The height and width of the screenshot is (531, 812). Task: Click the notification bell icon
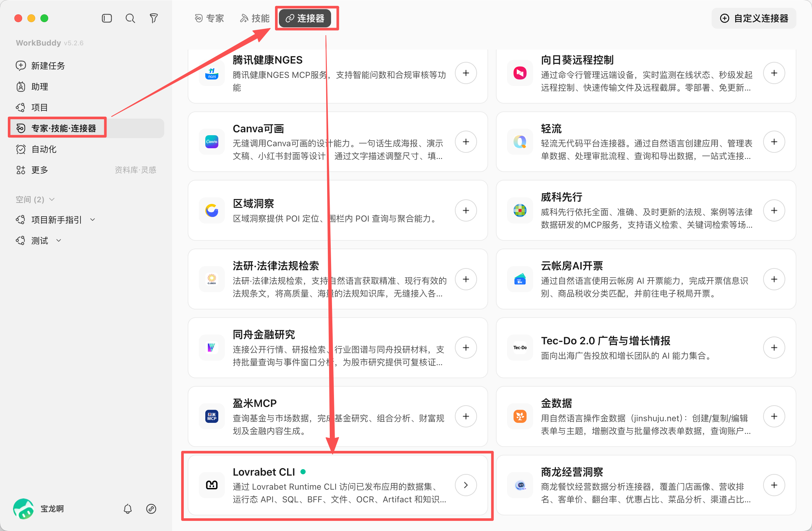click(x=128, y=509)
